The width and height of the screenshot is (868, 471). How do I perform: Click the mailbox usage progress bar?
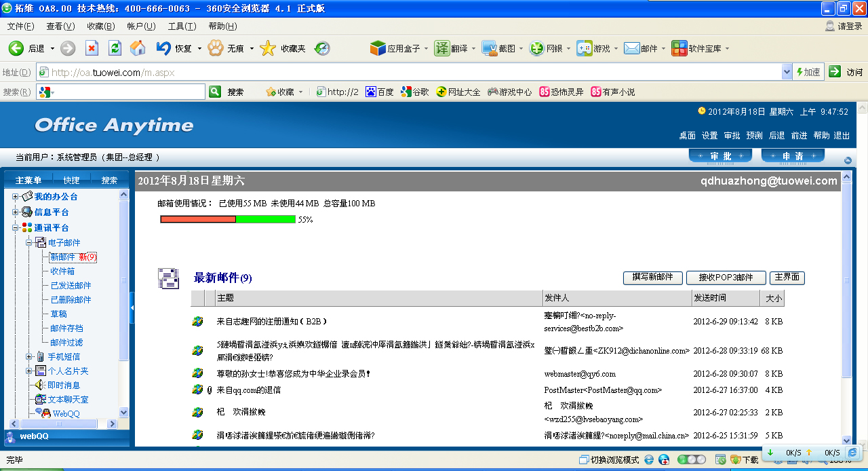coord(228,219)
